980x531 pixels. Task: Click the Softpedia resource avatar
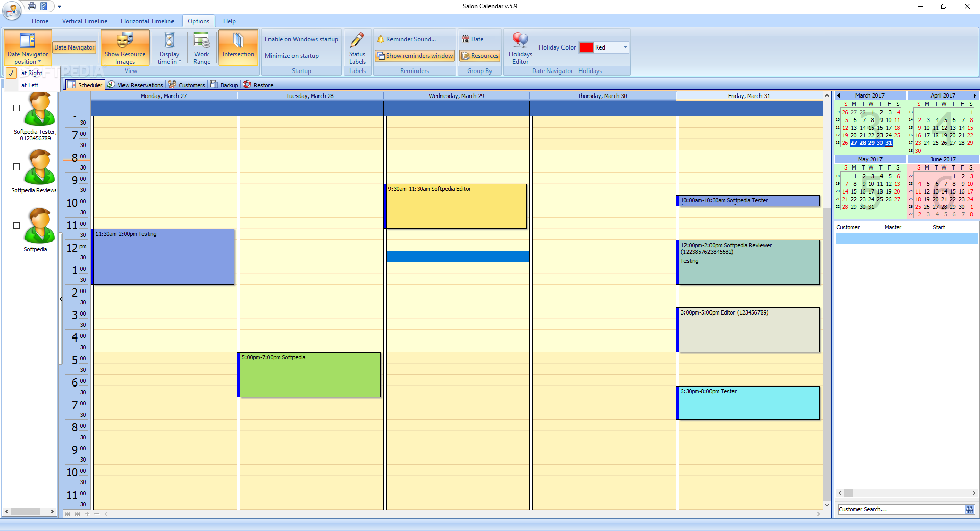click(40, 226)
